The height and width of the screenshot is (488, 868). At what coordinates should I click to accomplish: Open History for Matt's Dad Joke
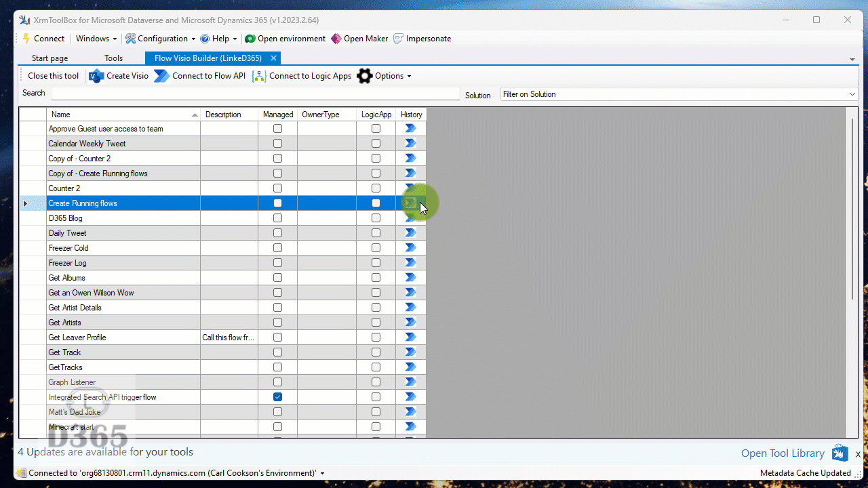click(410, 411)
